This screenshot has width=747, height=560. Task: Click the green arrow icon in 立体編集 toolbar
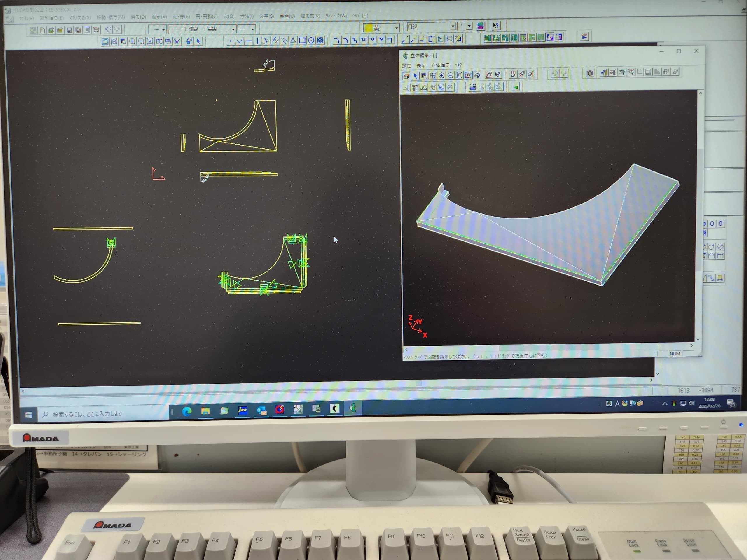click(x=515, y=87)
